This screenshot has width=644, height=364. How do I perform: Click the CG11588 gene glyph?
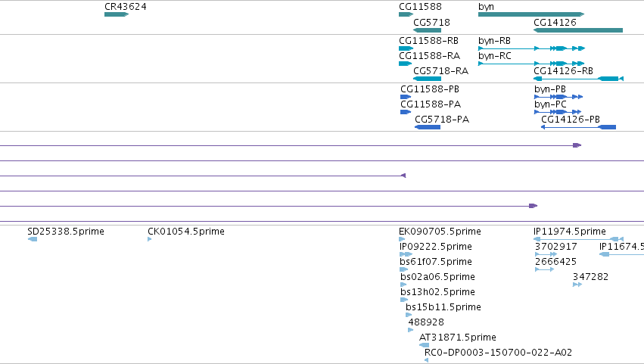tap(406, 14)
